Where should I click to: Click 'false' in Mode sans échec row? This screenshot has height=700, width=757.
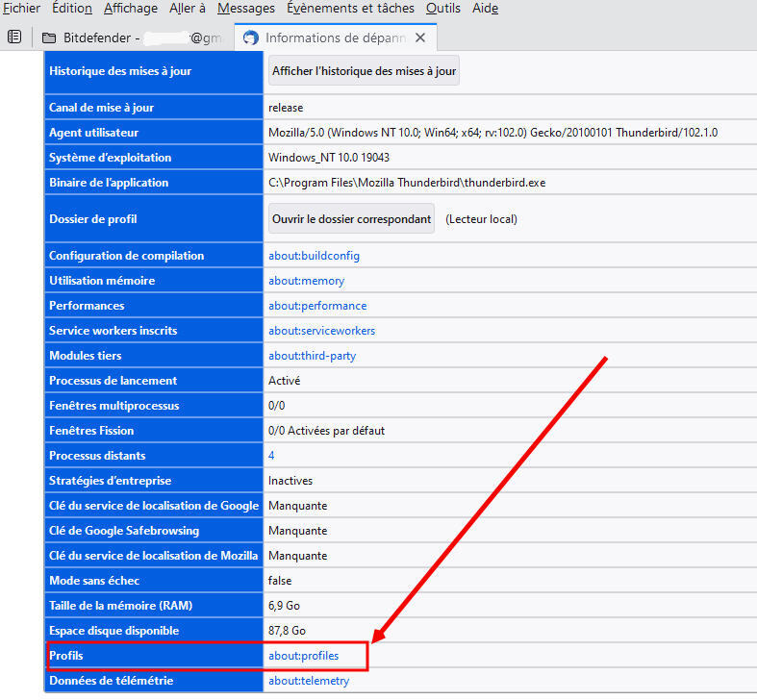point(280,581)
